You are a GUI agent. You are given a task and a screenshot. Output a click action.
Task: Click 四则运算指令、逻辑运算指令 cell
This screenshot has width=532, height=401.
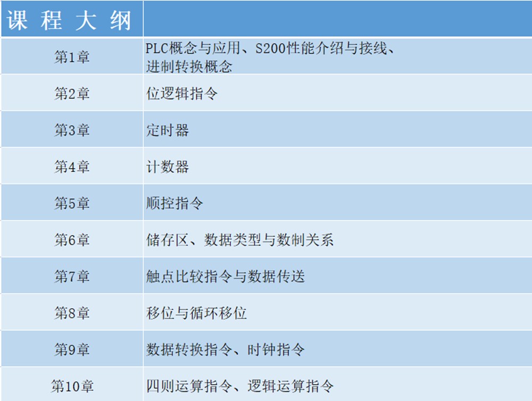(338, 385)
